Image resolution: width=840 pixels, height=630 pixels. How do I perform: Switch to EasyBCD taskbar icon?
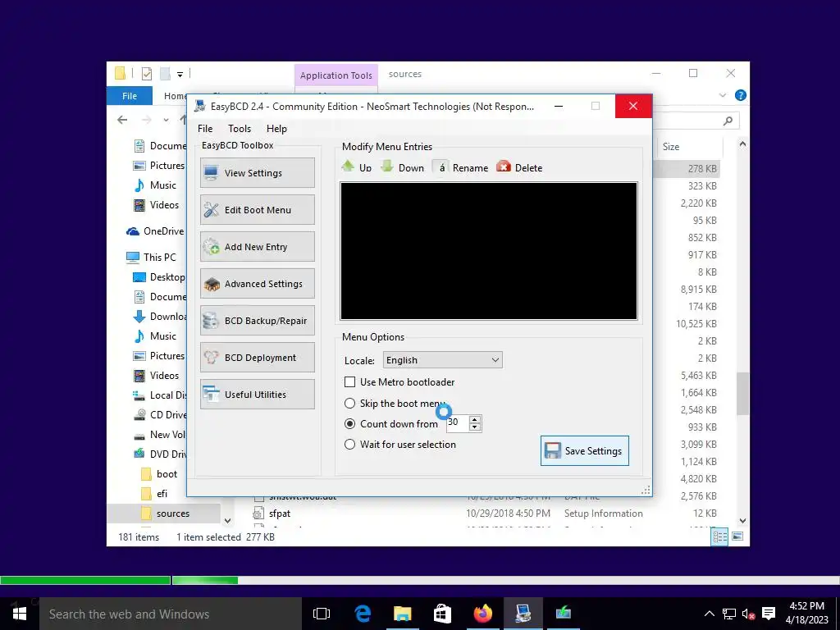(523, 614)
